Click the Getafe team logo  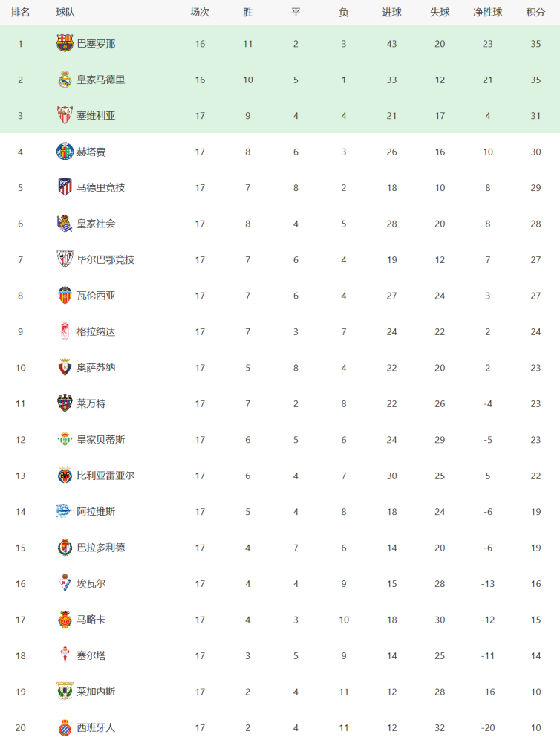(x=65, y=152)
